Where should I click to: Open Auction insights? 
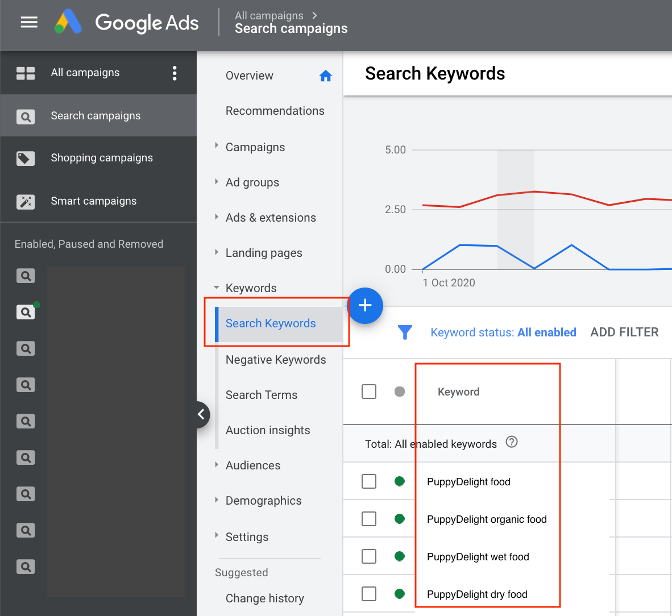click(268, 430)
